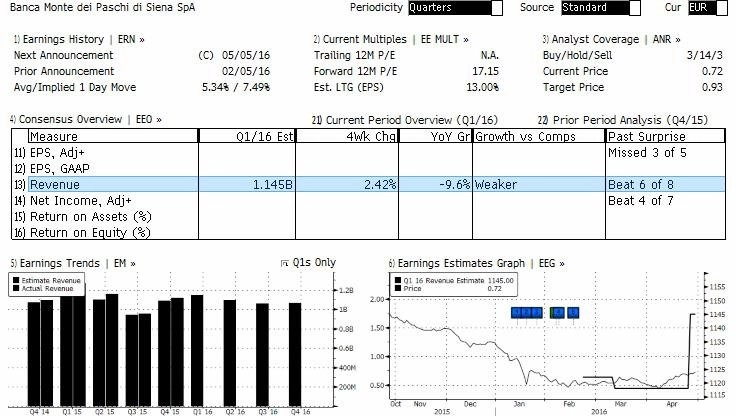
Task: Click the Banca Monte dei Paschi di Siena title
Action: tap(102, 8)
